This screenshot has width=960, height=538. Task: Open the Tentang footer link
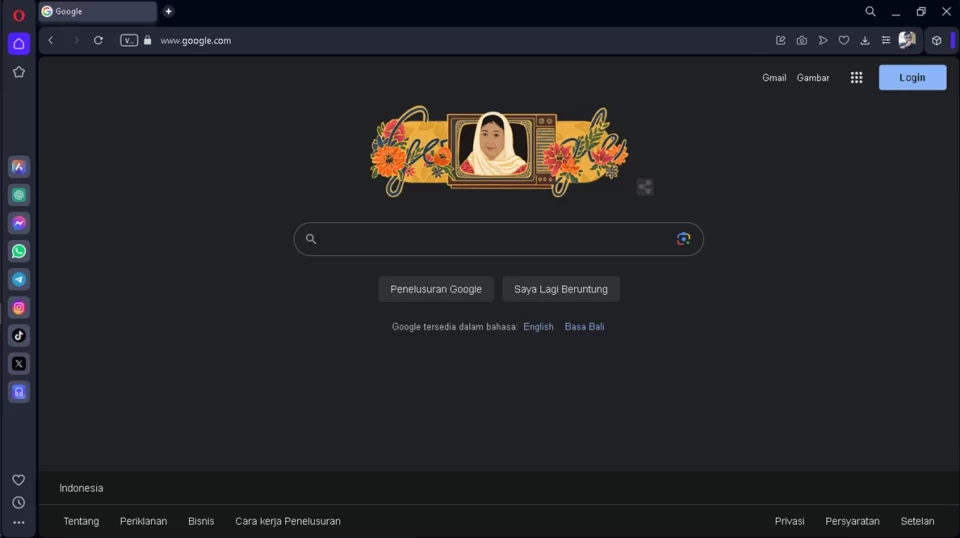coord(81,521)
